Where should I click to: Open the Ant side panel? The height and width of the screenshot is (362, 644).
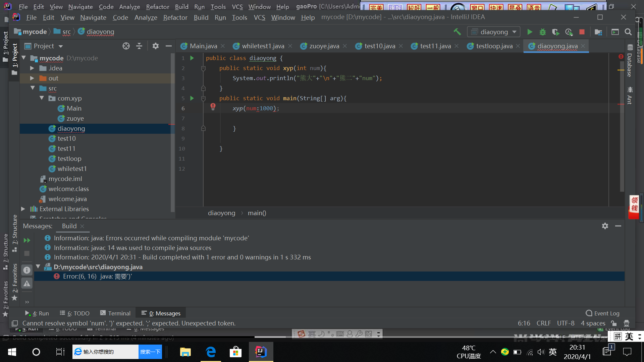pyautogui.click(x=630, y=96)
